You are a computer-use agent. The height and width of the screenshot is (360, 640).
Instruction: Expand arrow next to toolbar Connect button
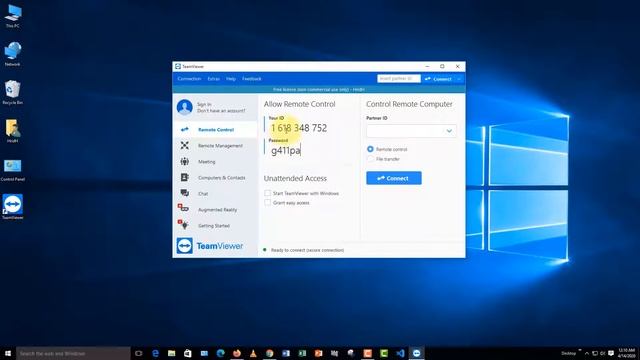pyautogui.click(x=459, y=79)
